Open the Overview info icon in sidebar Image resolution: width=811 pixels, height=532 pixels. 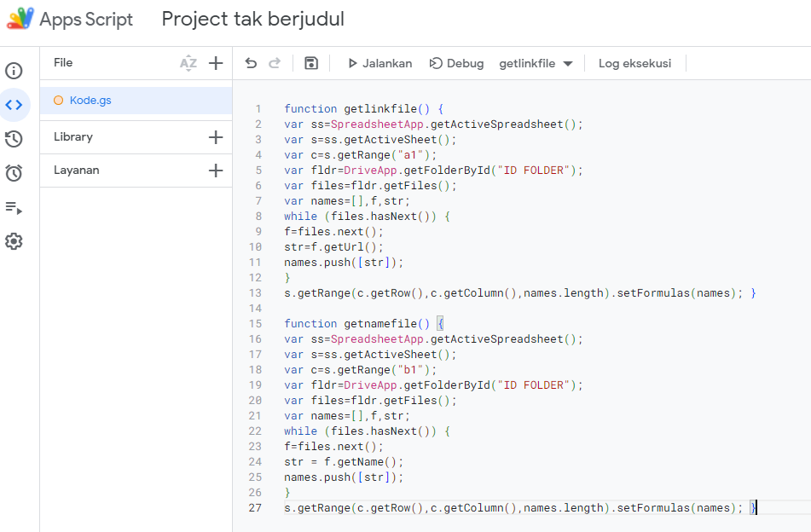[14, 71]
